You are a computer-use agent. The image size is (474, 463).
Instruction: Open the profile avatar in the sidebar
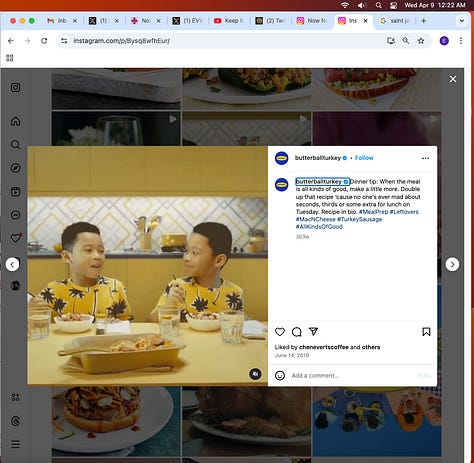tap(15, 285)
